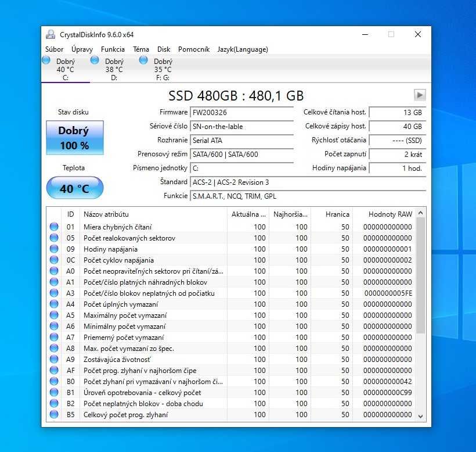Click the Dobrý 100 % health status button
The height and width of the screenshot is (452, 476).
coord(75,138)
